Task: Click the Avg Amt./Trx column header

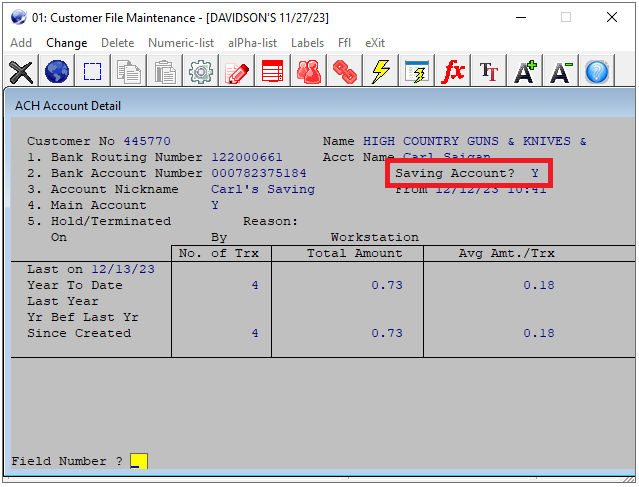Action: click(x=507, y=253)
